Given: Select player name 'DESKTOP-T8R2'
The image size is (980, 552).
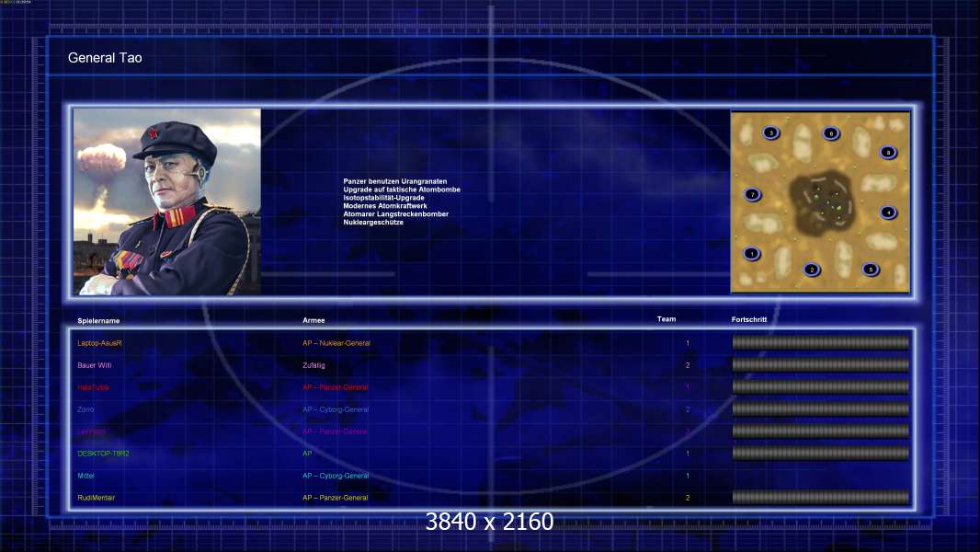Looking at the screenshot, I should (x=103, y=454).
